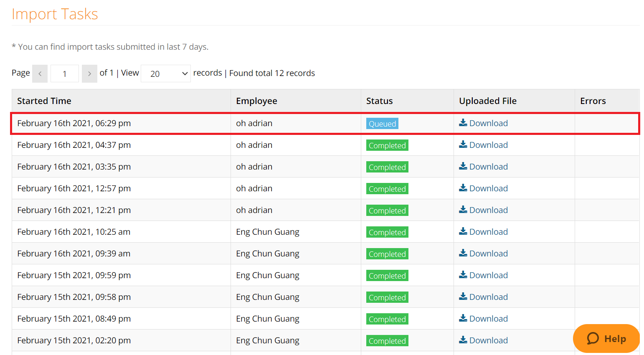Click download icon for 09:39 am task

pyautogui.click(x=463, y=253)
